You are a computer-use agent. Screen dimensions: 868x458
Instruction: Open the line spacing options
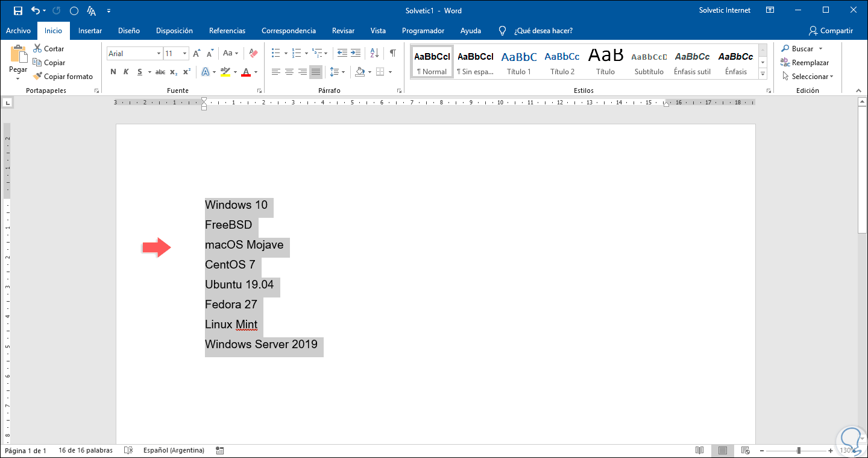click(335, 72)
